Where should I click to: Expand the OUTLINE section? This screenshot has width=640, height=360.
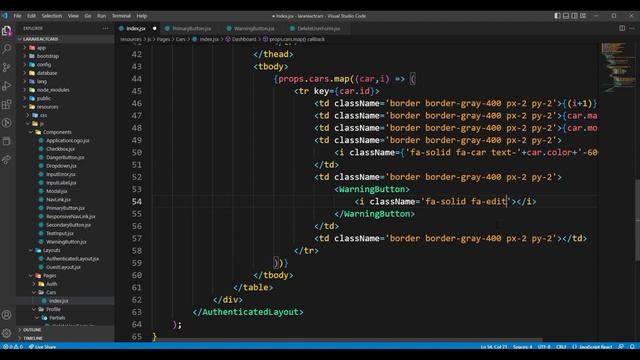[x=32, y=329]
